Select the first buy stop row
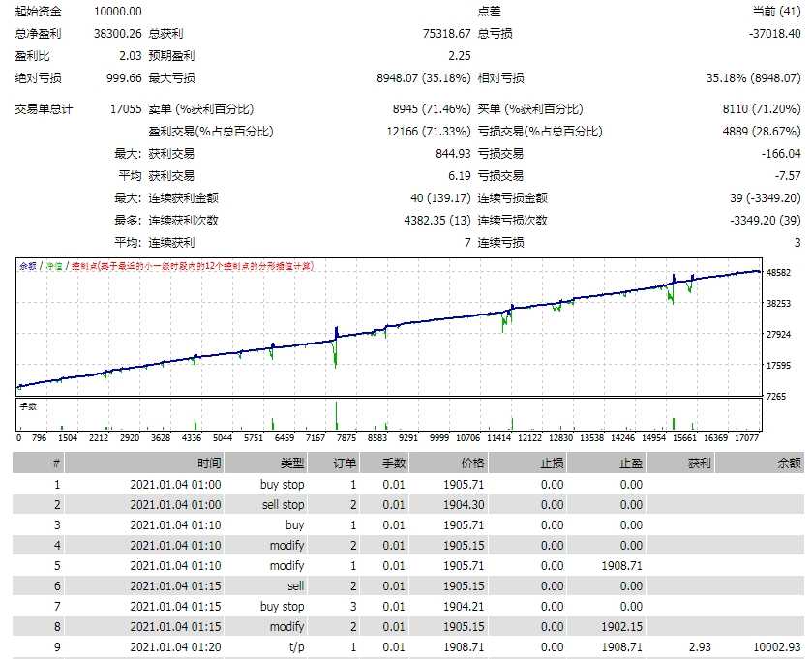Viewport: 812px width, 659px height. [x=282, y=484]
